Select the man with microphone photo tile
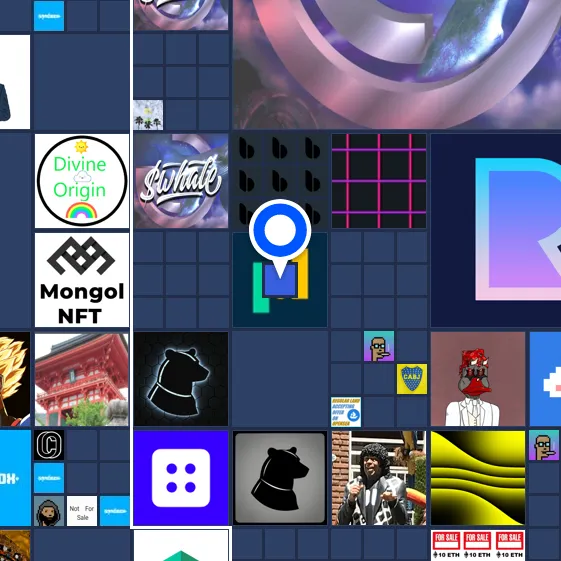Image resolution: width=561 pixels, height=561 pixels. (x=379, y=478)
